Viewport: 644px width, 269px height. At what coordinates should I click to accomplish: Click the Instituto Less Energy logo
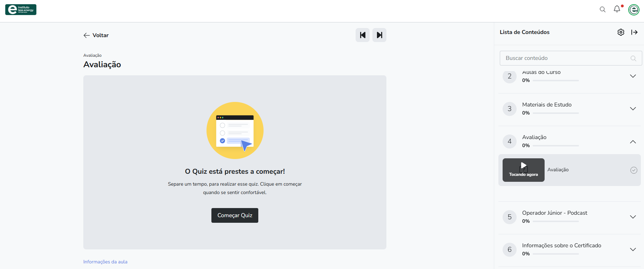21,9
